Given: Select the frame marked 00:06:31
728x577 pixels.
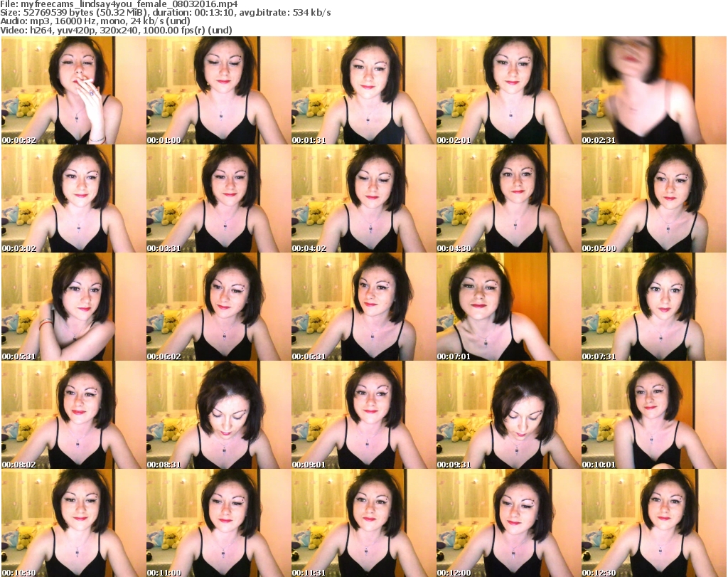Looking at the screenshot, I should click(363, 307).
